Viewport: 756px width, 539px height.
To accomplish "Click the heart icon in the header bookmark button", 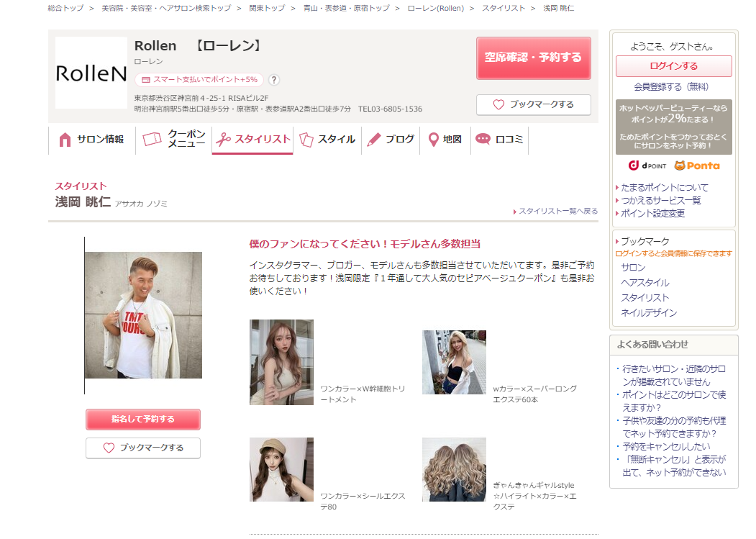I will point(498,105).
